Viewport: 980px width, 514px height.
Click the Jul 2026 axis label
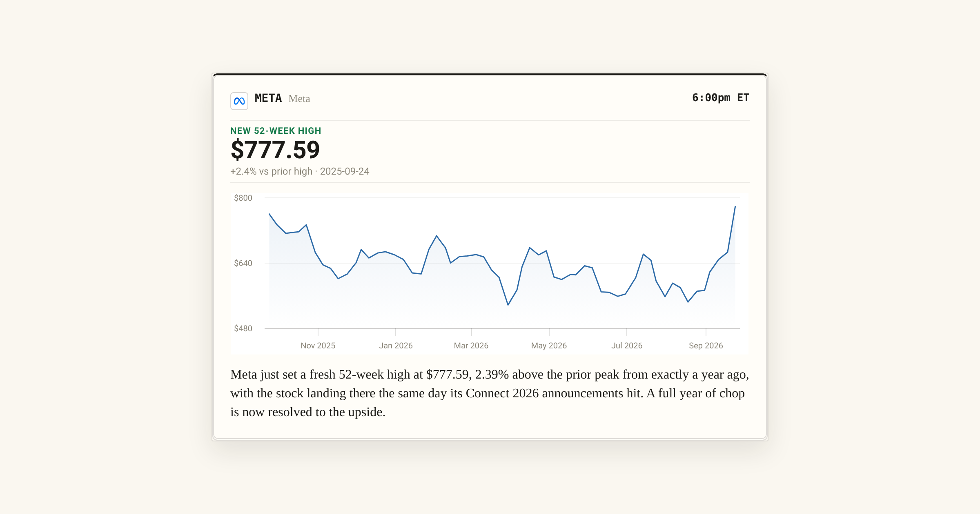coord(627,346)
